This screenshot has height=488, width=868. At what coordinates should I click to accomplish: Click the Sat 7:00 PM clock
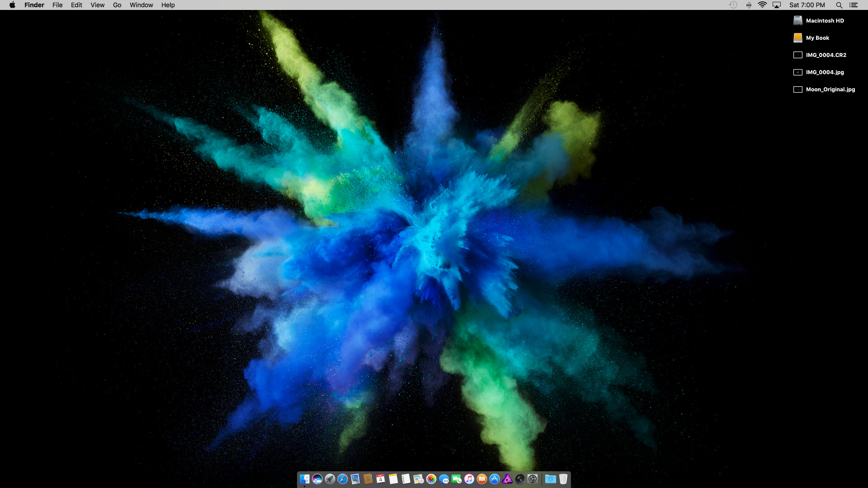coord(807,5)
